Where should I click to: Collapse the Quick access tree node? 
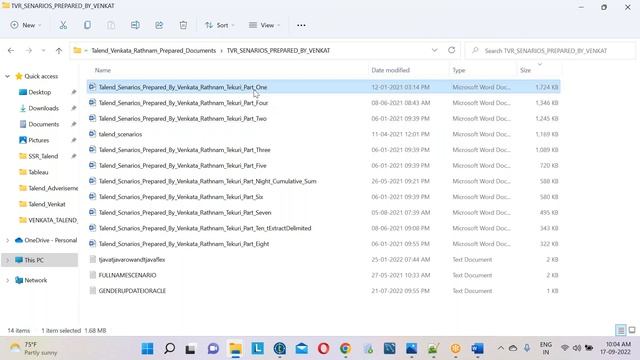pos(7,76)
